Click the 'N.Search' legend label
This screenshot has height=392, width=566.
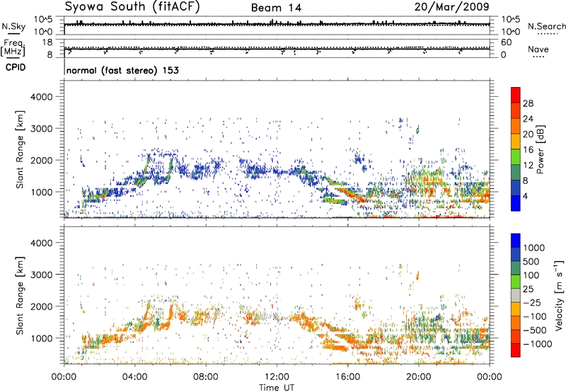tap(546, 26)
